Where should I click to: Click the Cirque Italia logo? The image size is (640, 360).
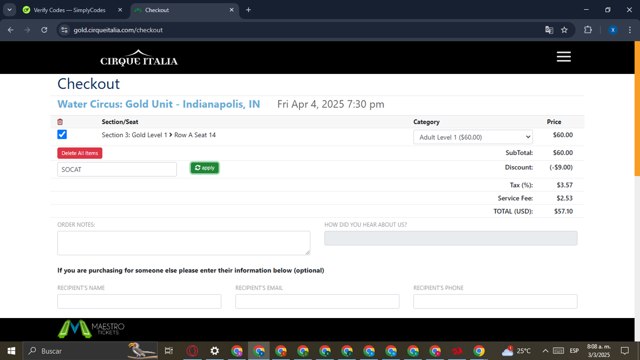click(x=139, y=58)
